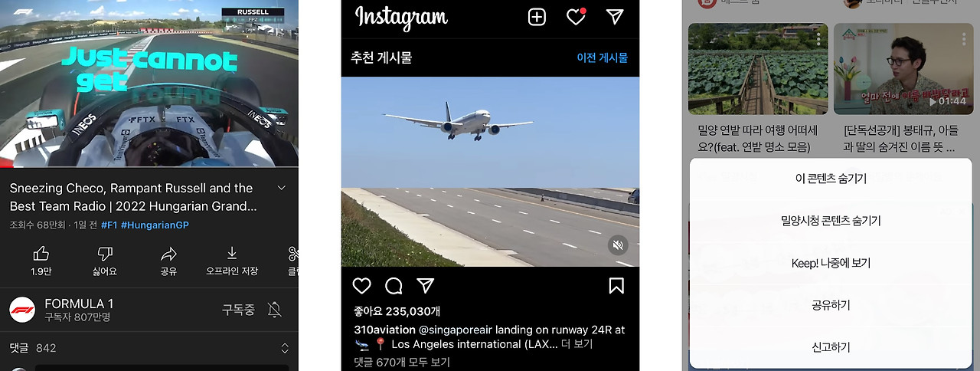Open the 이전 게시물 link
The height and width of the screenshot is (371, 980).
click(x=603, y=57)
